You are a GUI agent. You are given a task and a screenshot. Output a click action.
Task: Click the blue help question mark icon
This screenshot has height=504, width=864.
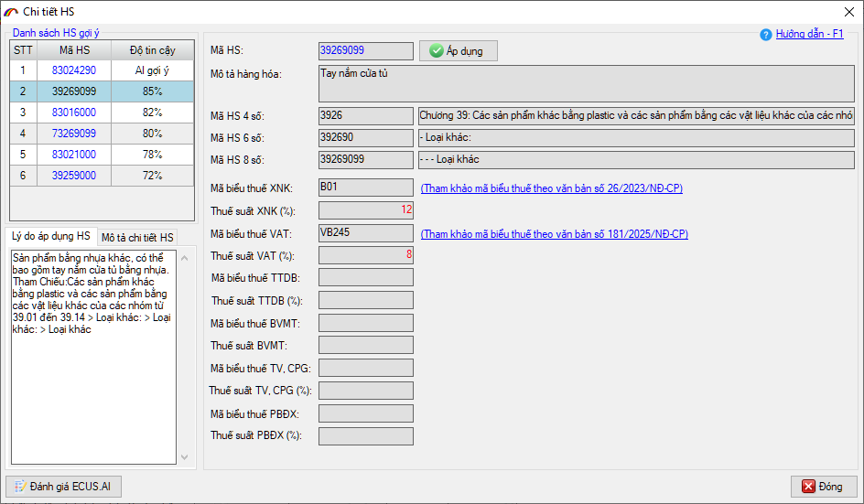(766, 35)
